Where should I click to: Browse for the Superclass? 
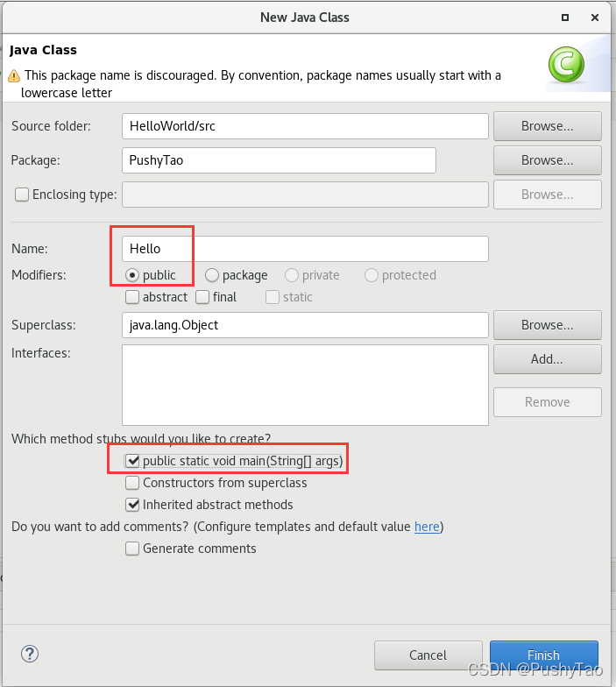point(547,325)
